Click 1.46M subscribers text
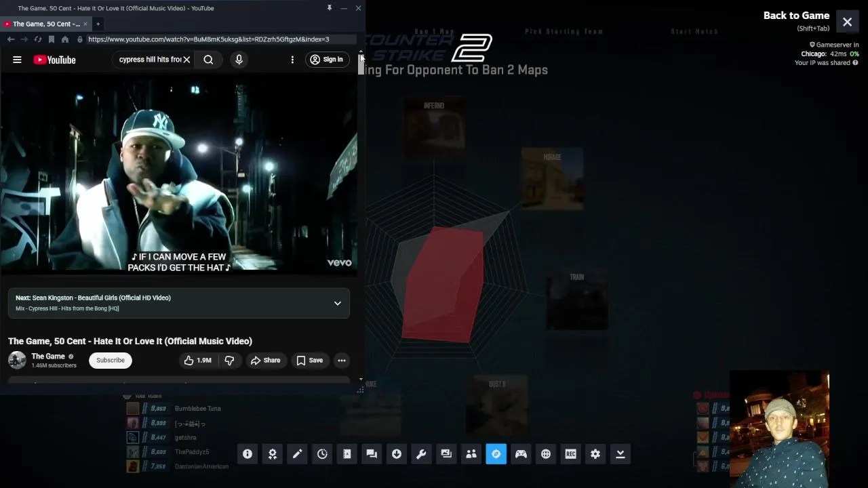 pyautogui.click(x=54, y=365)
